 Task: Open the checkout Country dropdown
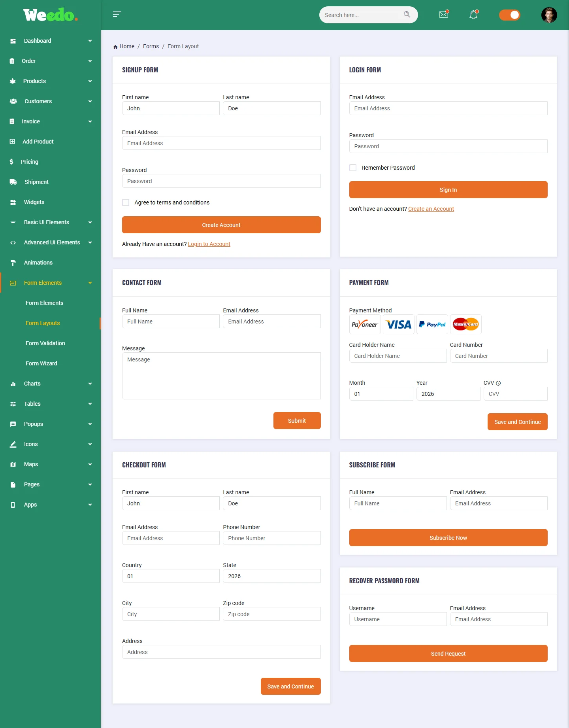[171, 576]
